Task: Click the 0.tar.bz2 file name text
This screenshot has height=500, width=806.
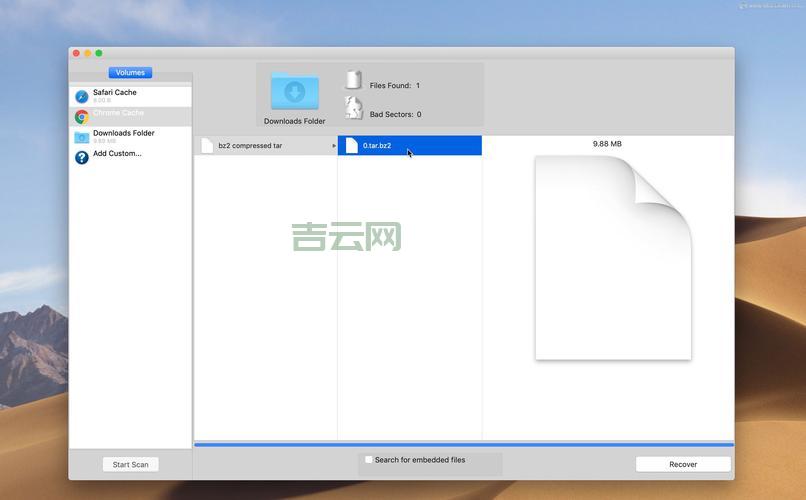Action: pyautogui.click(x=377, y=146)
